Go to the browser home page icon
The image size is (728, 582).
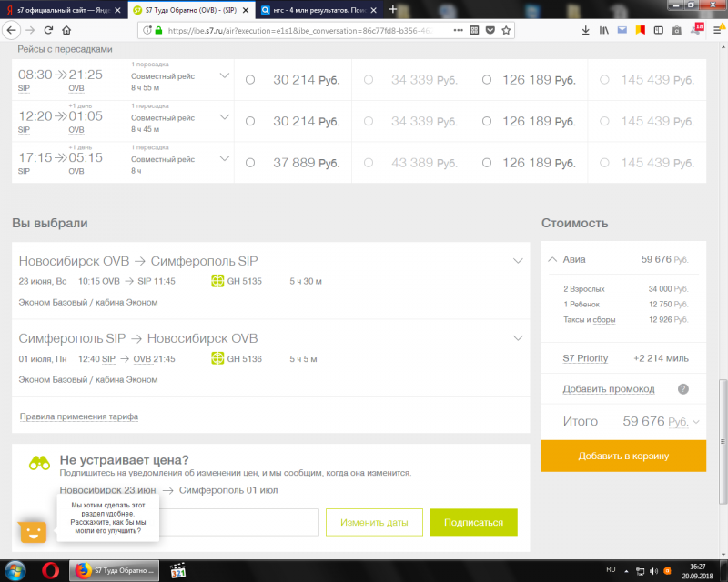coord(66,30)
